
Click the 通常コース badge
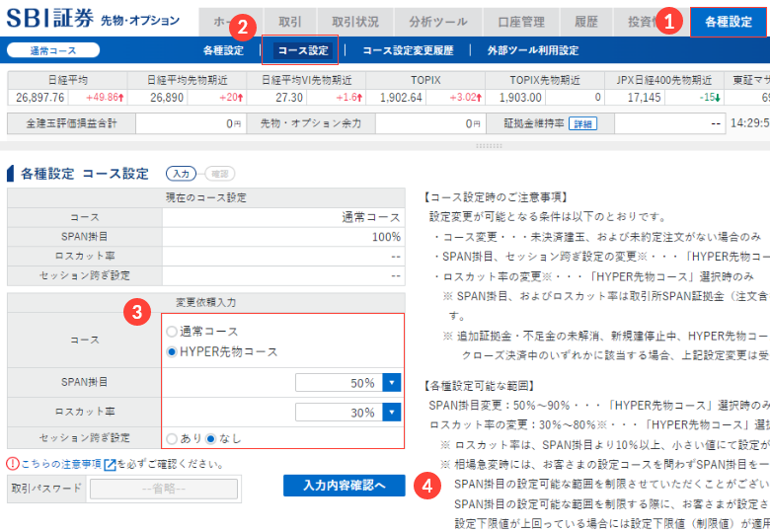pyautogui.click(x=53, y=50)
